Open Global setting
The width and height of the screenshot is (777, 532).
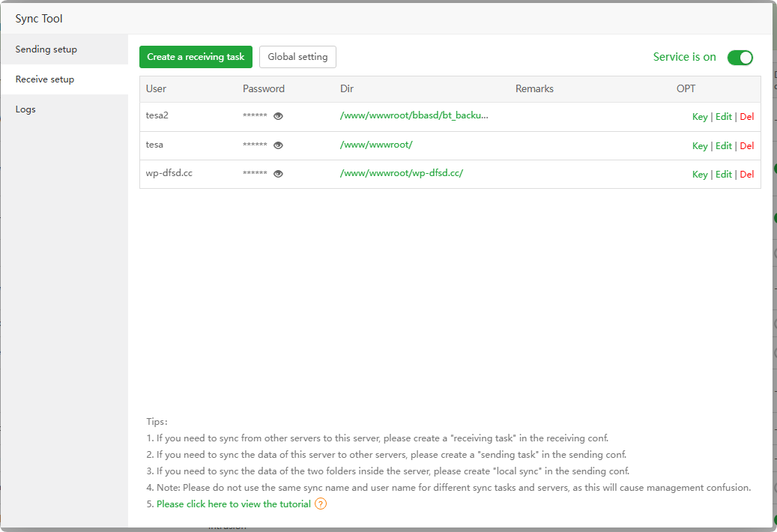tap(297, 57)
